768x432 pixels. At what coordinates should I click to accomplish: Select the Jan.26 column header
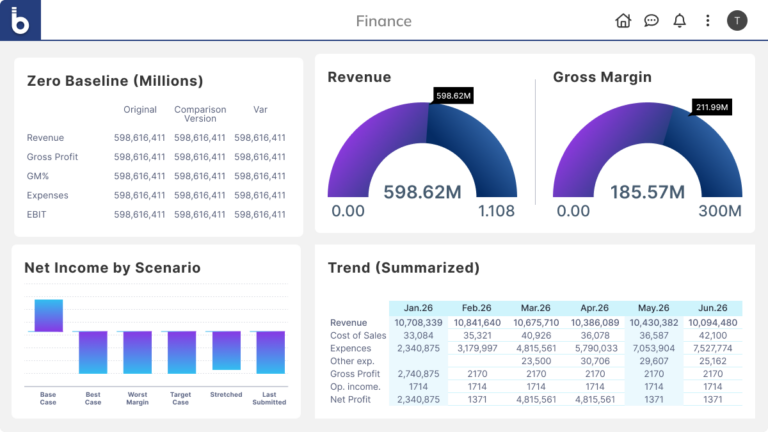[x=418, y=308]
